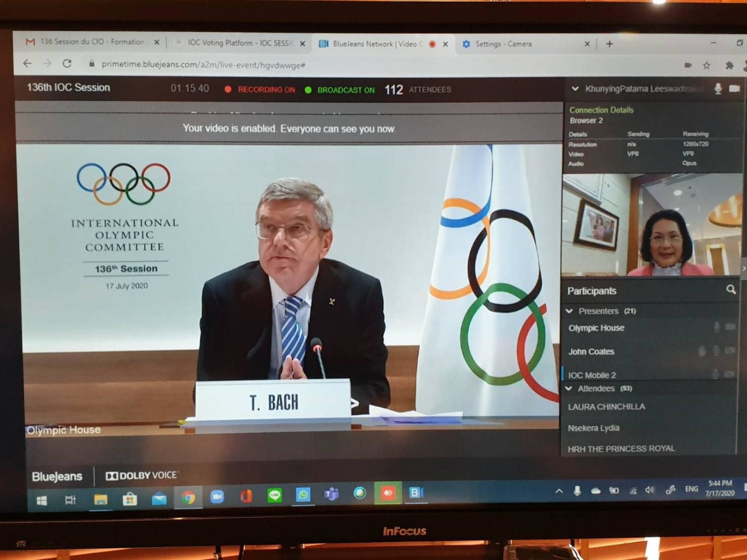
Task: Go back in browser history
Action: [27, 63]
